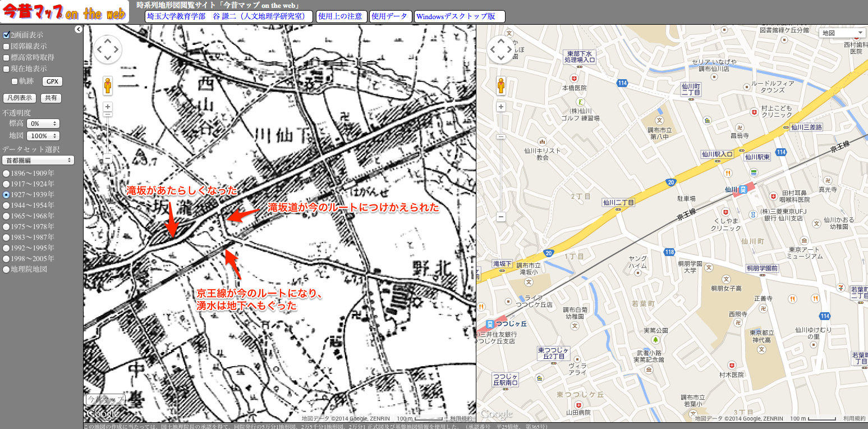
Task: Select the 1998〜2005年 radio button
Action: coord(6,258)
